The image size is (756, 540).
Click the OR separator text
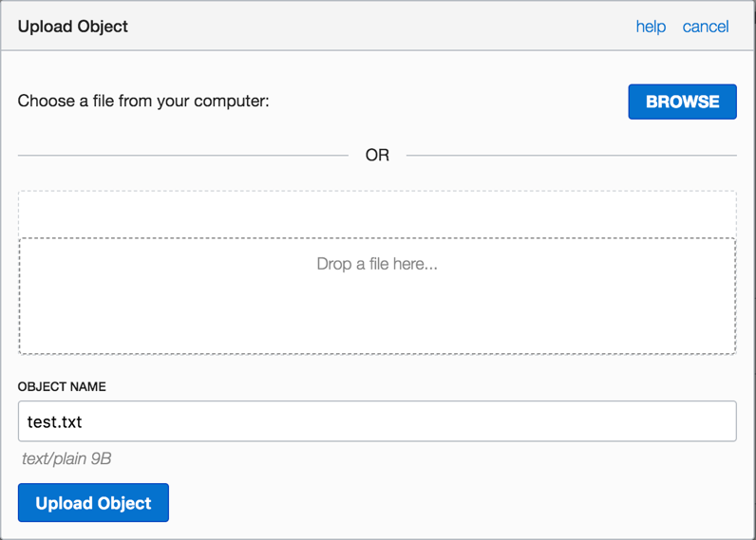pyautogui.click(x=377, y=155)
